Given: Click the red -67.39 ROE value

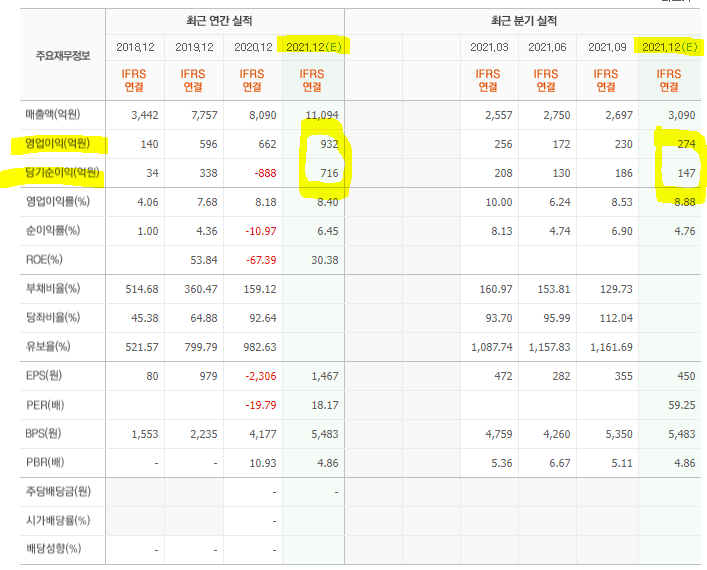Looking at the screenshot, I should (x=261, y=260).
